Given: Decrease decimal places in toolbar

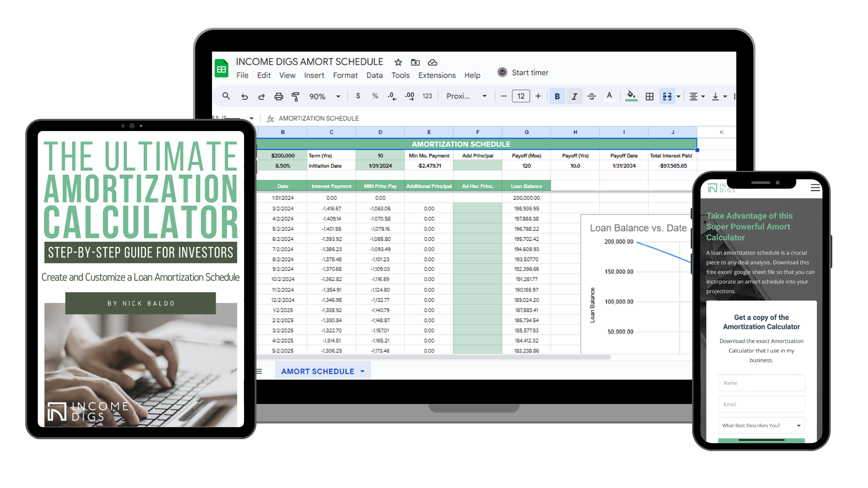Looking at the screenshot, I should (x=392, y=96).
